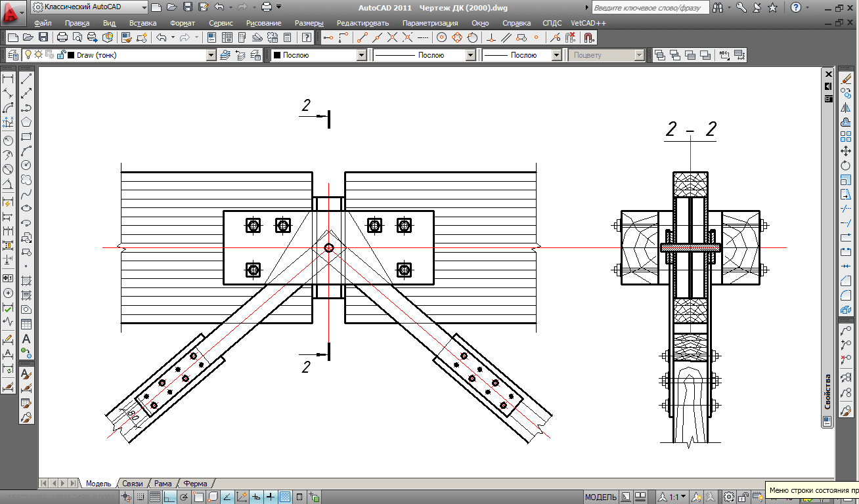859x504 pixels.
Task: Select Snap to Center circle icon
Action: point(442,37)
